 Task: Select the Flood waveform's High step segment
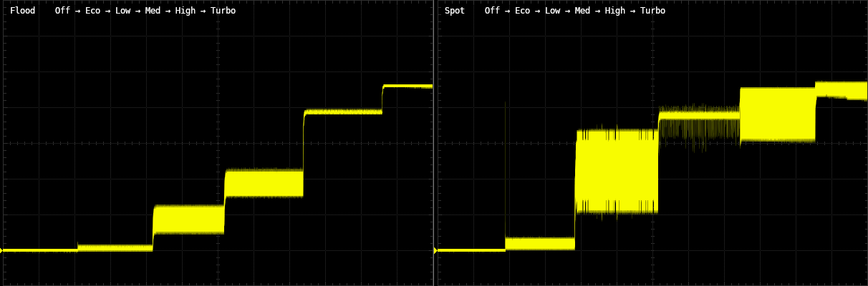coord(343,112)
